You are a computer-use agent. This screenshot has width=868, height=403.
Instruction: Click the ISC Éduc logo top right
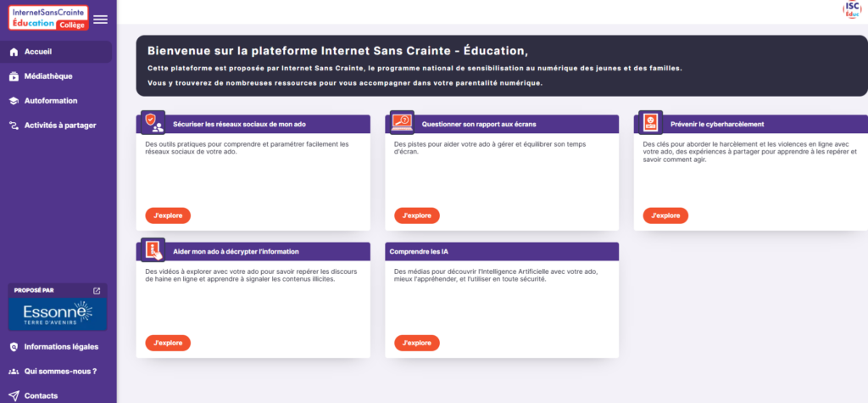[x=851, y=9]
